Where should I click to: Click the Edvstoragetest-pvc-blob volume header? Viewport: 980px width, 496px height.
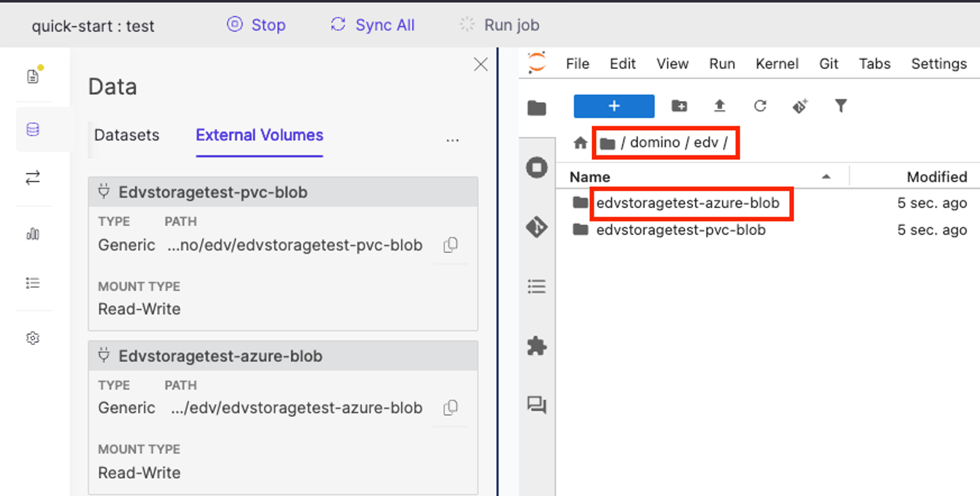point(283,192)
